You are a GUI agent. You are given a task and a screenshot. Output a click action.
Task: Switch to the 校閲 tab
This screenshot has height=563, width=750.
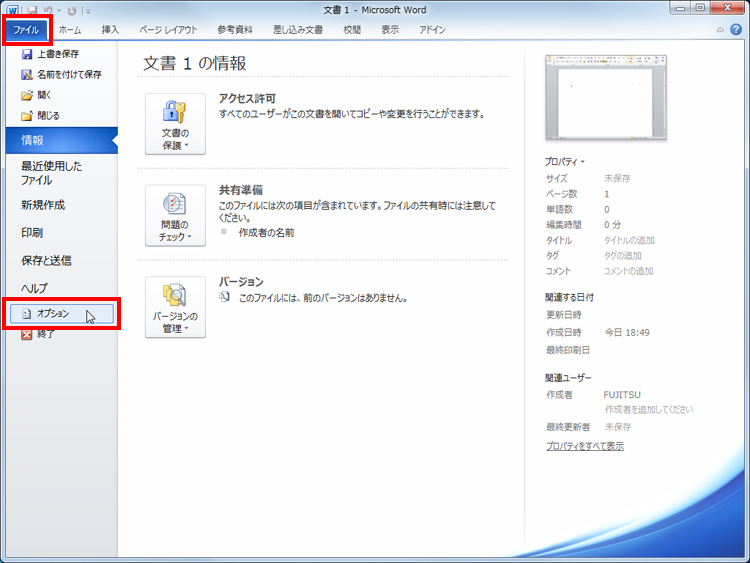tap(352, 30)
